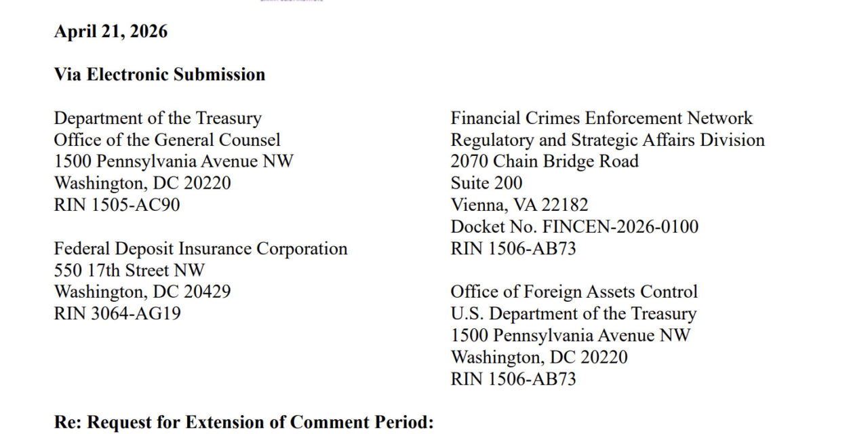Click RIN 1506-AB73 directly below the Docket number

point(513,248)
